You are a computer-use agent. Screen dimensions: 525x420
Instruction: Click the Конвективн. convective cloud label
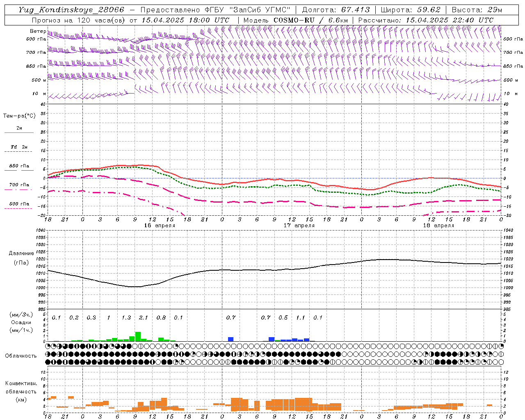(x=21, y=383)
